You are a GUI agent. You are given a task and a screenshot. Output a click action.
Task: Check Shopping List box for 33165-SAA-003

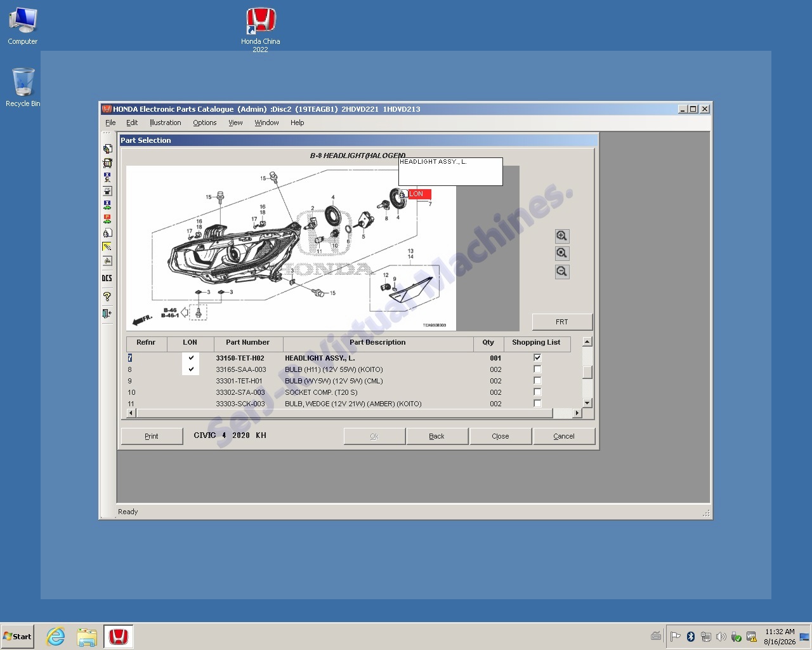tap(537, 369)
